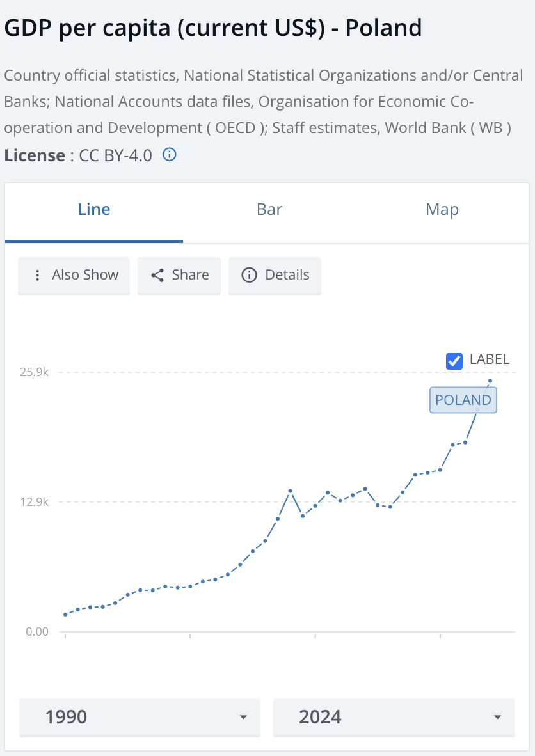
Task: Click the first data point for 1990
Action: tap(65, 615)
